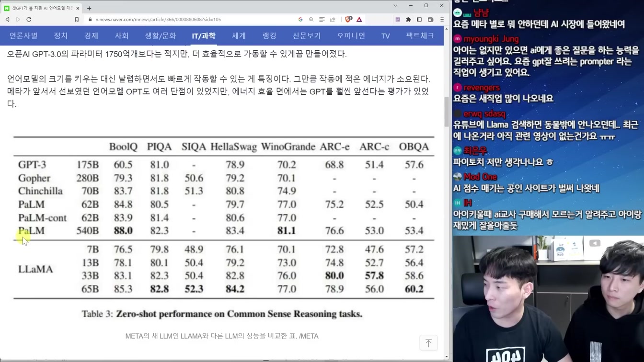Click the bold 88.0 BoolQ value
This screenshot has height=362, width=644.
123,231
